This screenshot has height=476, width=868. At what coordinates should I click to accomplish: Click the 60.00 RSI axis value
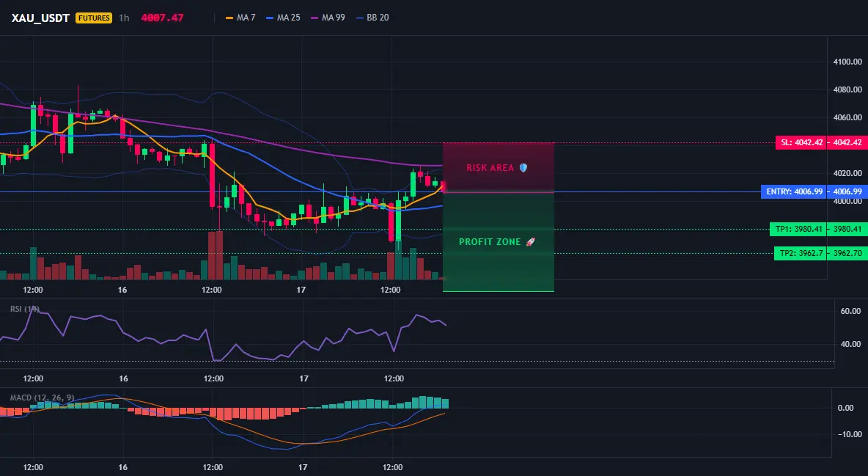pos(851,311)
